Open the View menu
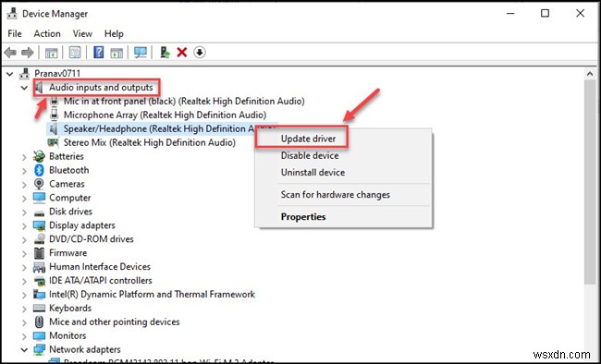 pos(82,33)
